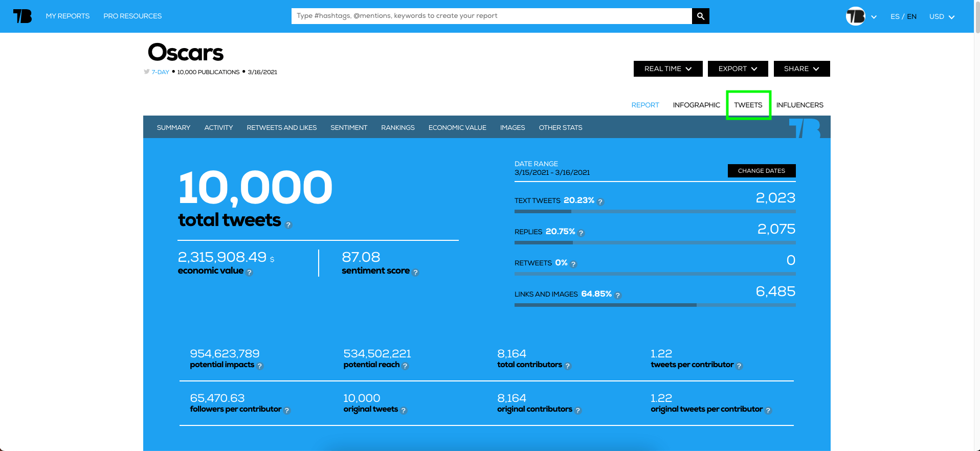980x451 pixels.
Task: Switch language to ES
Action: 895,16
